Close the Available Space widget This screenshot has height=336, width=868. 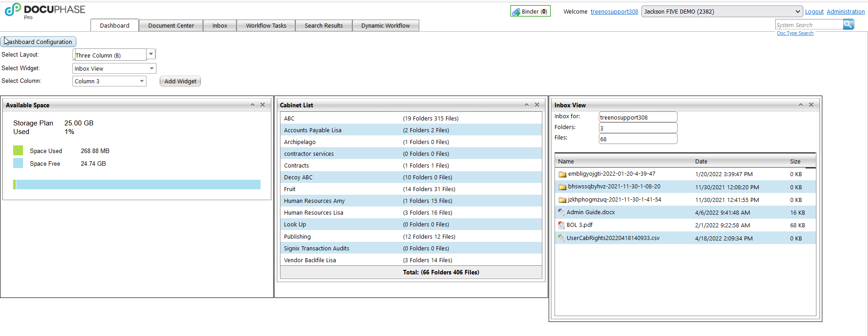[262, 105]
